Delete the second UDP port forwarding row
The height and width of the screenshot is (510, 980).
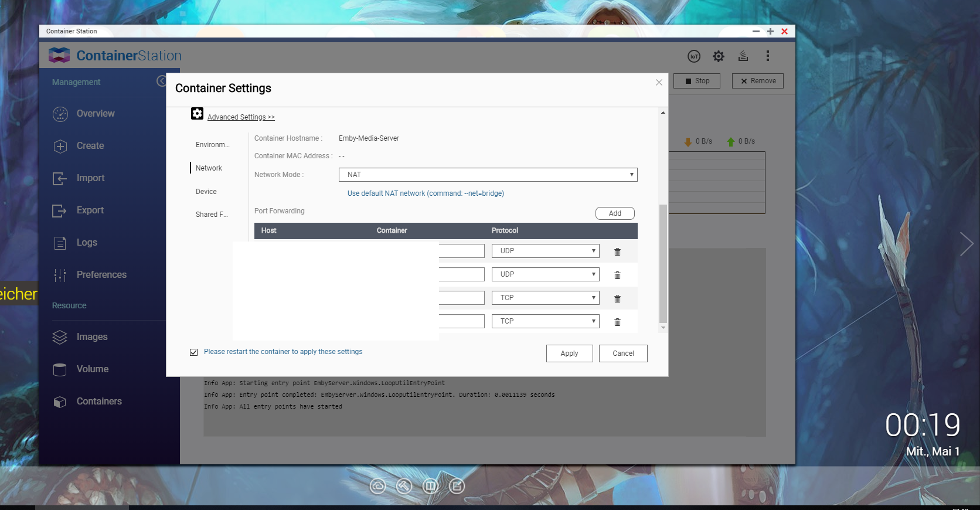click(617, 275)
